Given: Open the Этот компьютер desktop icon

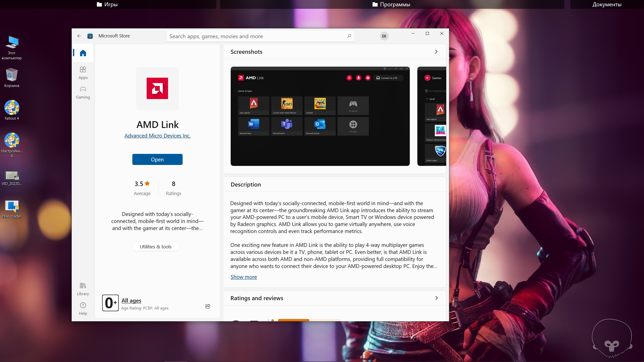Looking at the screenshot, I should (x=12, y=48).
